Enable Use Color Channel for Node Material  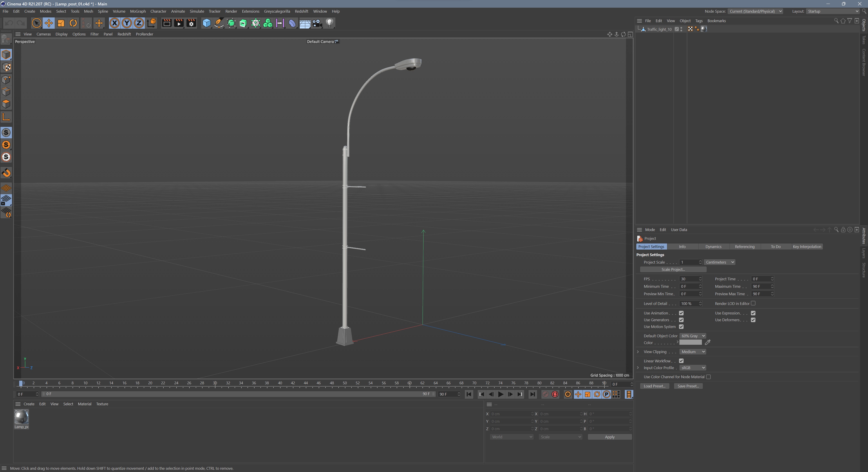pyautogui.click(x=708, y=377)
